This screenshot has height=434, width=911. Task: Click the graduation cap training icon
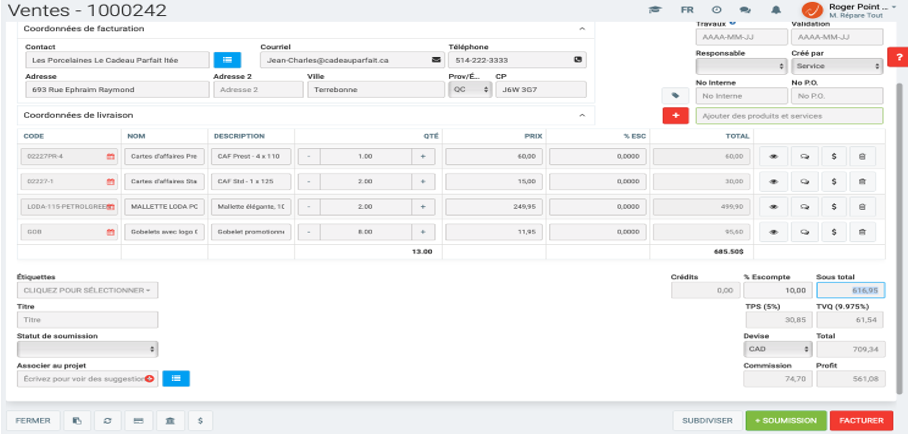click(x=656, y=9)
